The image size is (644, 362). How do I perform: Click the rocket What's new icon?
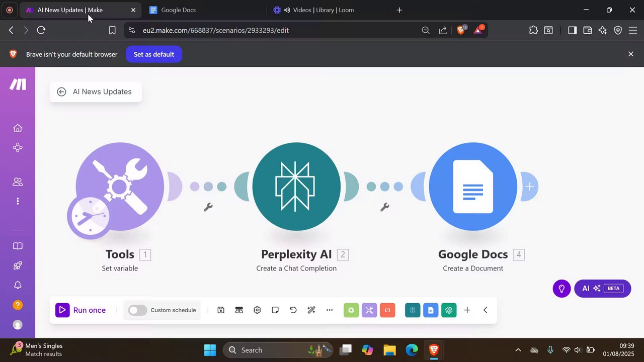[x=18, y=265]
